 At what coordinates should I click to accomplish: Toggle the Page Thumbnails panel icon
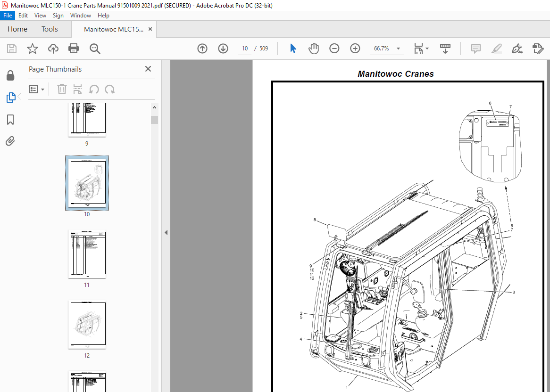[x=10, y=98]
